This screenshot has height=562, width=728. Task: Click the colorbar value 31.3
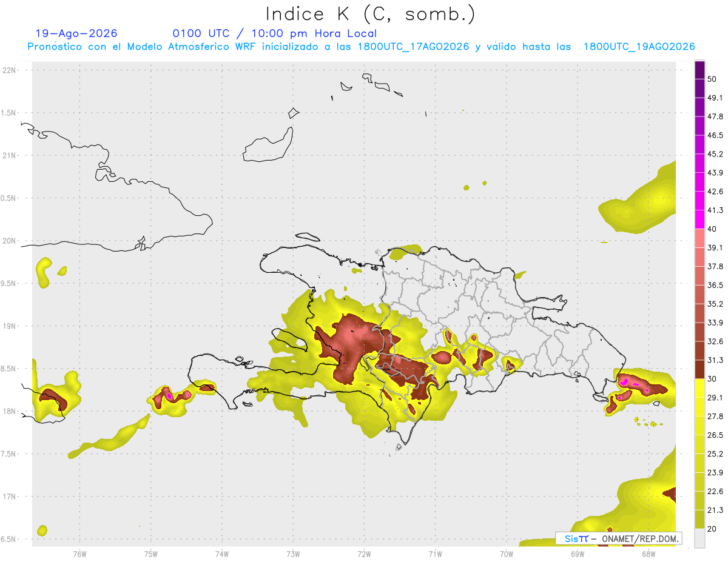pos(715,360)
